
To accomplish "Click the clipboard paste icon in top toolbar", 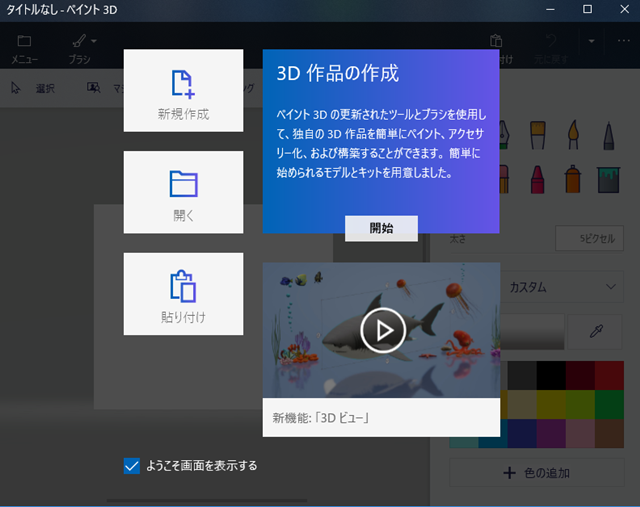I will (x=496, y=41).
